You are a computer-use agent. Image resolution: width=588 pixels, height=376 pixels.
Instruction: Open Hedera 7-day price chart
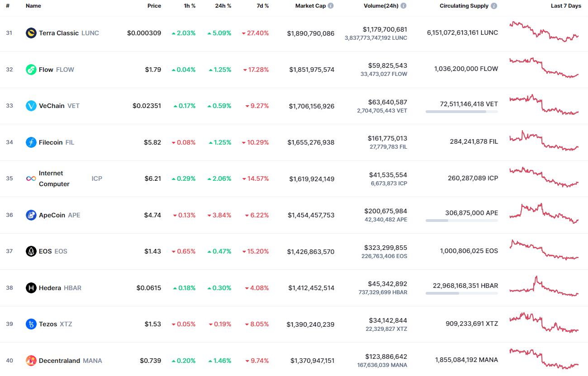[544, 286]
